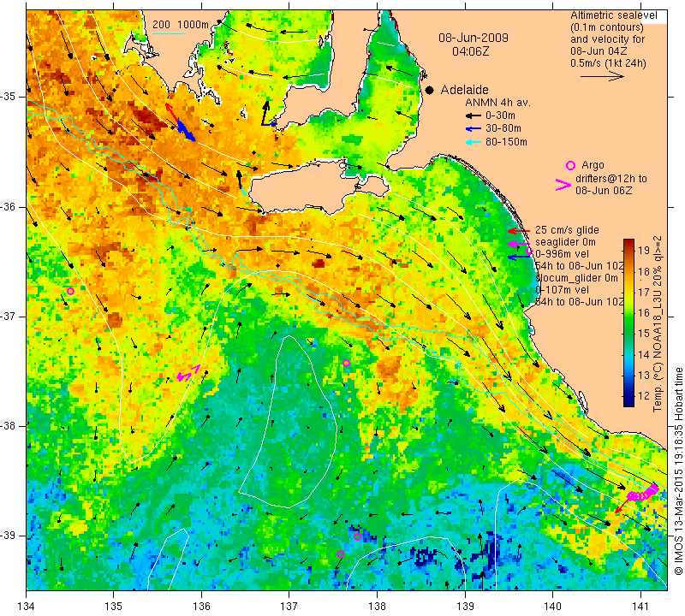Click the 19 colorbar tick label

click(x=644, y=250)
